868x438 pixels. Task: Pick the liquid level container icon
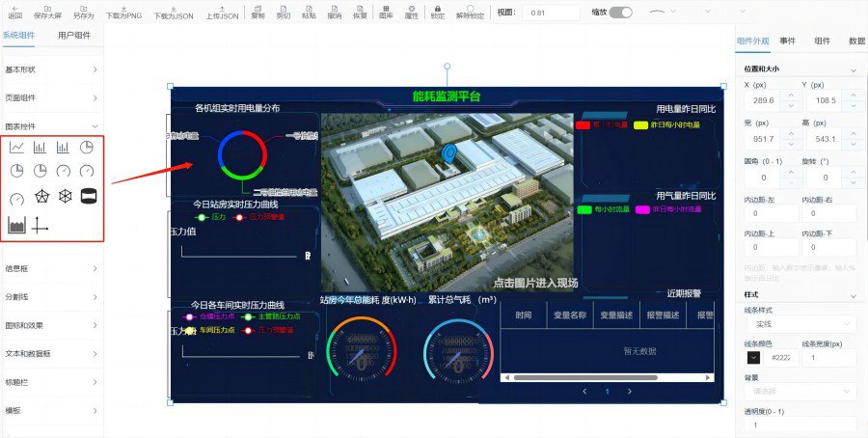click(x=16, y=225)
